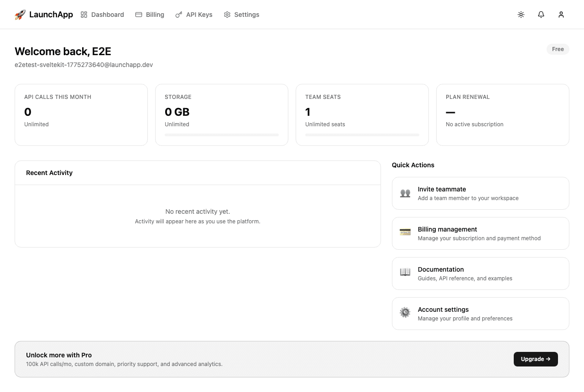Open the notifications bell icon
Viewport: 584px width, 392px height.
[541, 14]
